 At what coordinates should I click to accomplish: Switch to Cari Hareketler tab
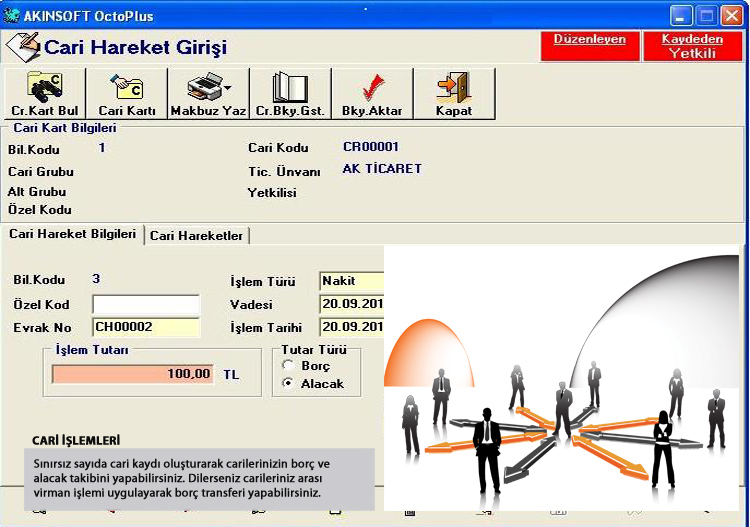[x=196, y=235]
